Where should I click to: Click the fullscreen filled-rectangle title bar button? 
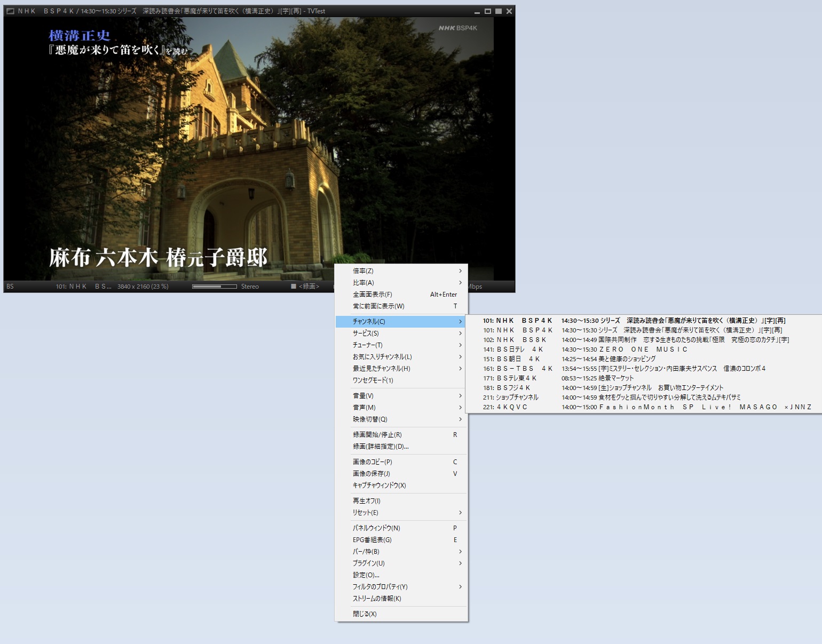498,11
